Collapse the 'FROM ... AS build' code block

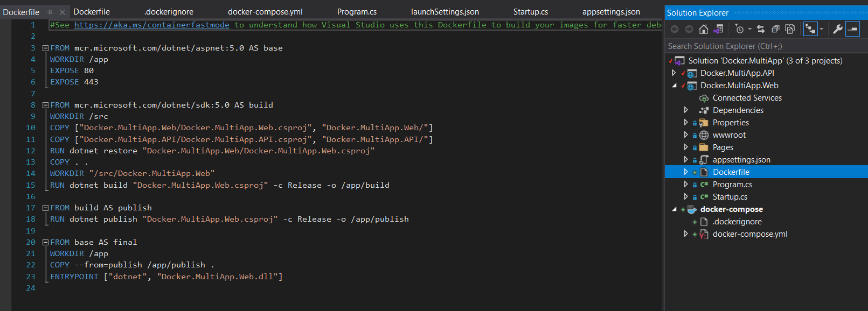[x=46, y=105]
